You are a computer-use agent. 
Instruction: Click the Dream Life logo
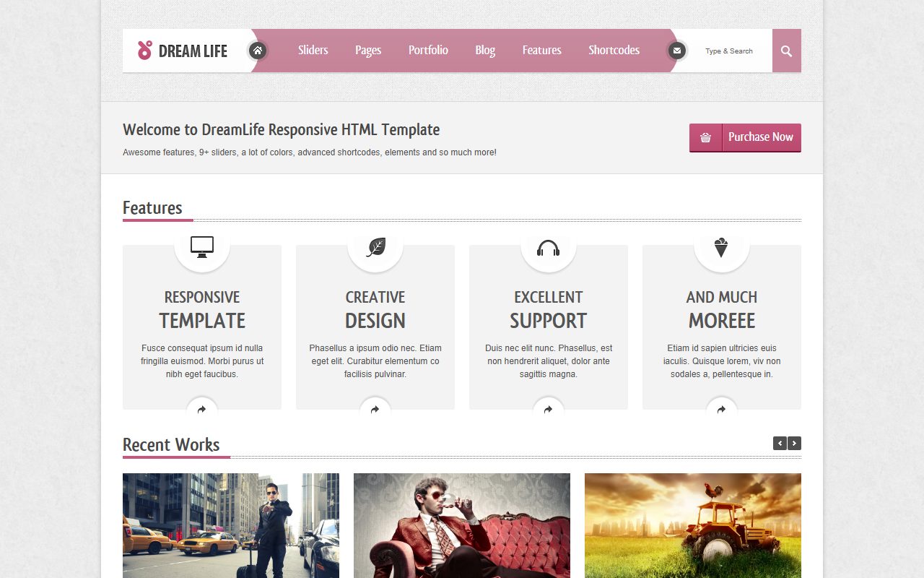pos(183,51)
